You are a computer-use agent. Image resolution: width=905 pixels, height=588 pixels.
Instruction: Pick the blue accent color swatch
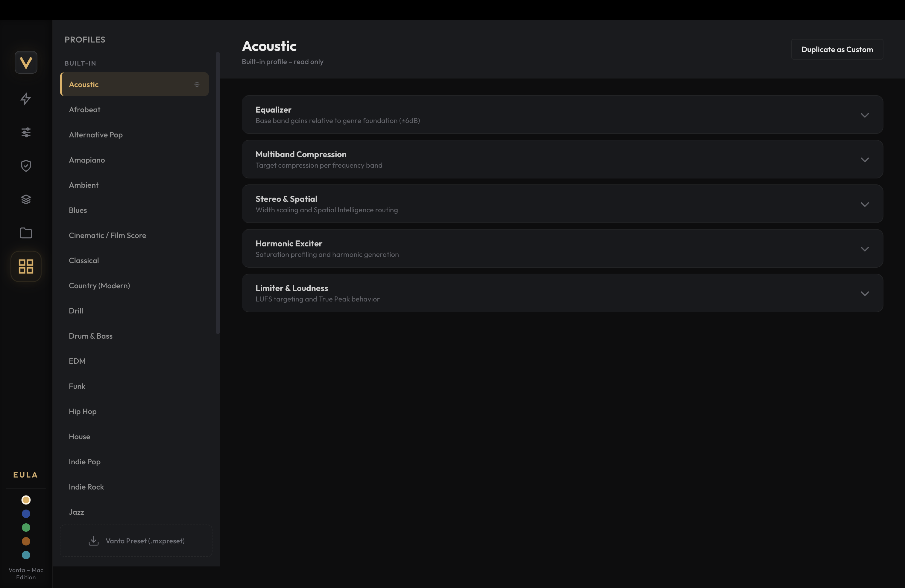coord(26,514)
